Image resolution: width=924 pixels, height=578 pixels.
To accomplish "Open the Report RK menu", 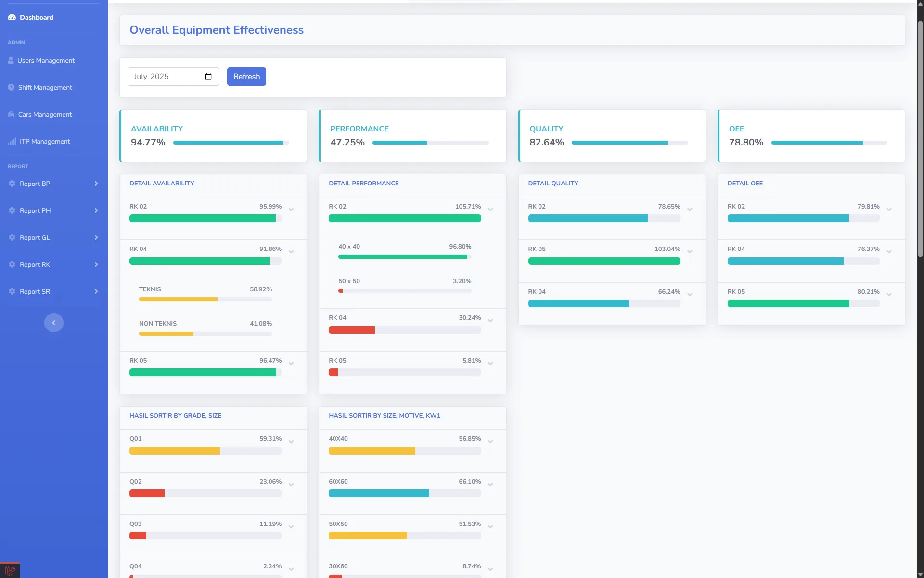I will (x=54, y=264).
